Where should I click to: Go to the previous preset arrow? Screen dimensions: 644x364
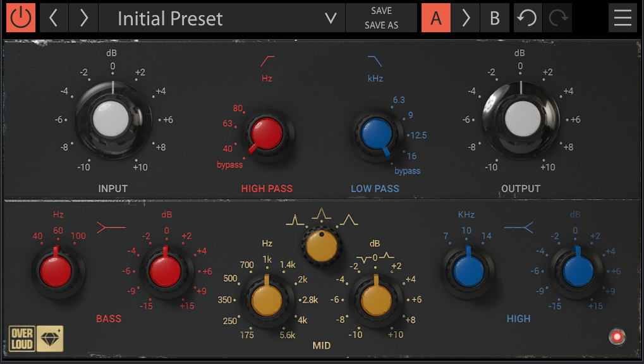tap(54, 18)
